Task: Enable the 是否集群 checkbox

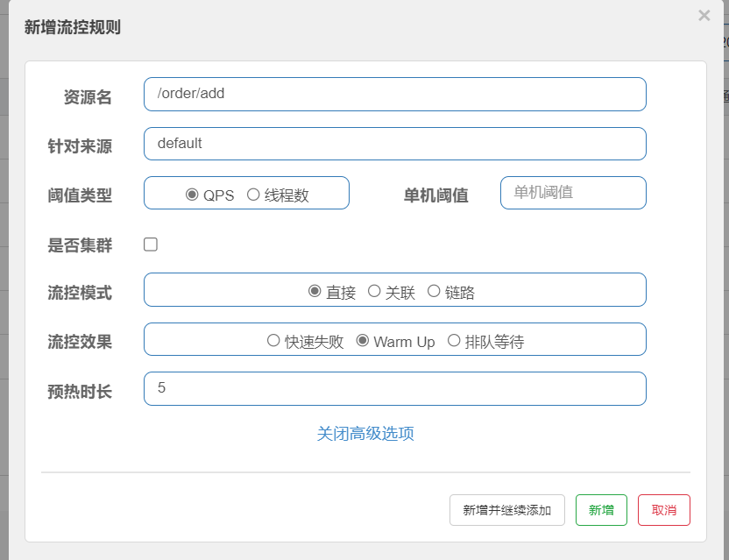Action: point(151,245)
